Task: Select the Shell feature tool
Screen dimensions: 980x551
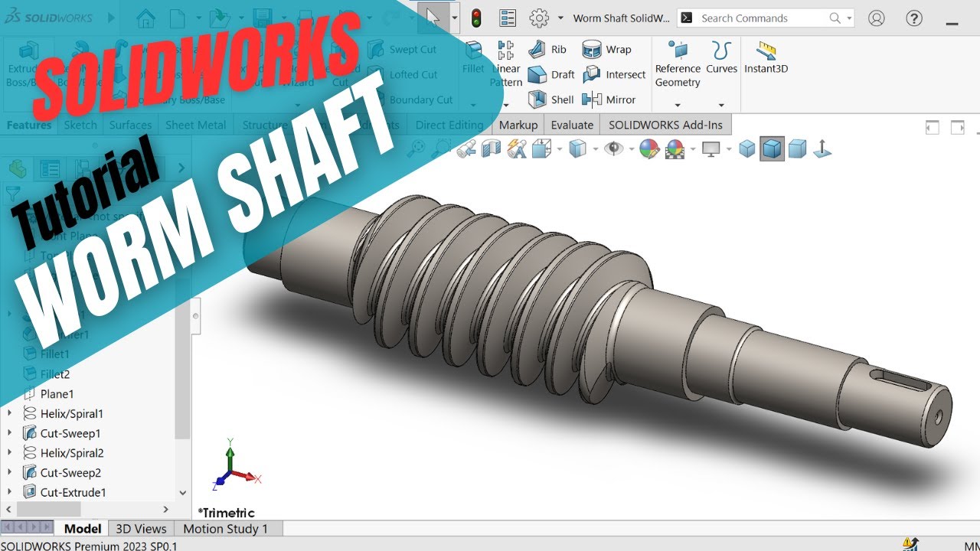Action: [551, 99]
